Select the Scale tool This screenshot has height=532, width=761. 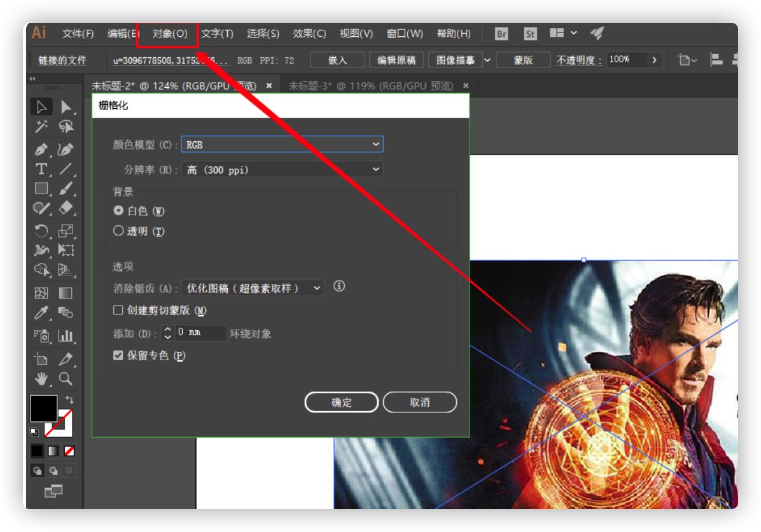pos(66,230)
